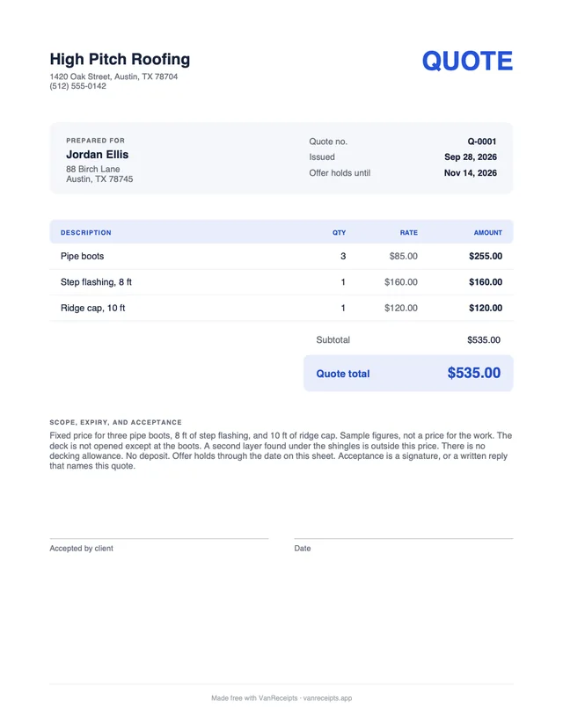
Task: Click the client name Jordan Ellis
Action: point(97,155)
